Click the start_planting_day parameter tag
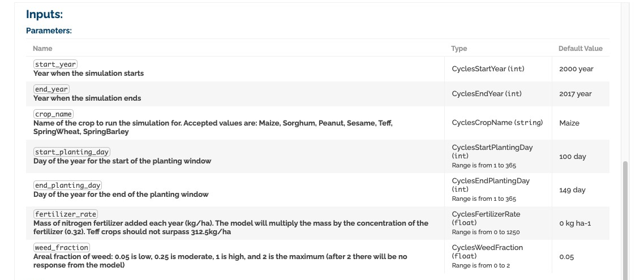 pos(72,152)
